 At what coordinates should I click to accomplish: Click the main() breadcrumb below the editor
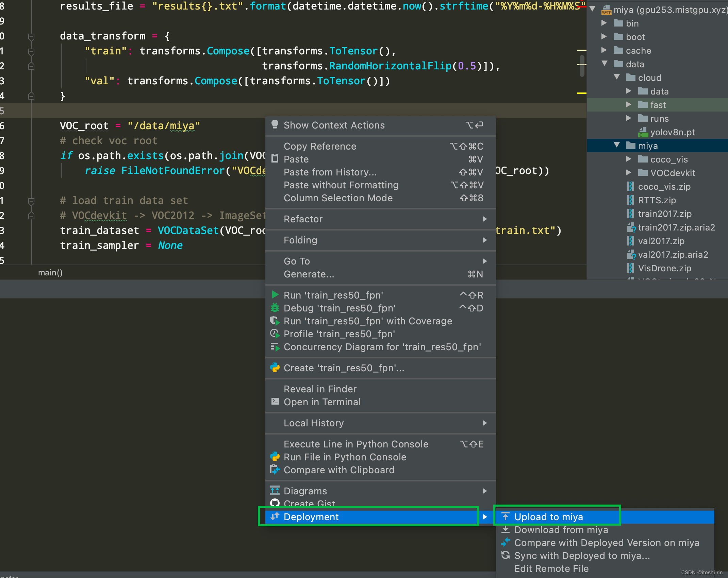50,273
